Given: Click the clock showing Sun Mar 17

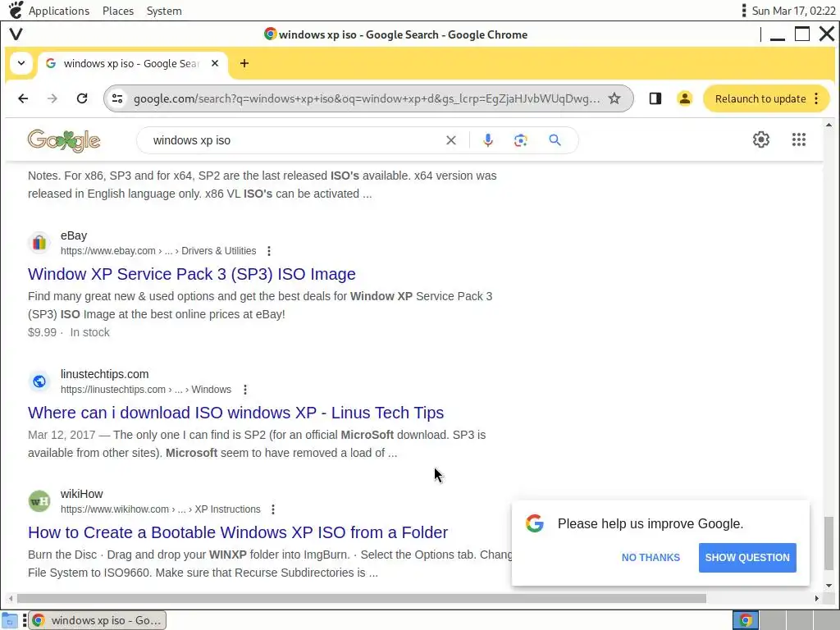Looking at the screenshot, I should point(793,11).
